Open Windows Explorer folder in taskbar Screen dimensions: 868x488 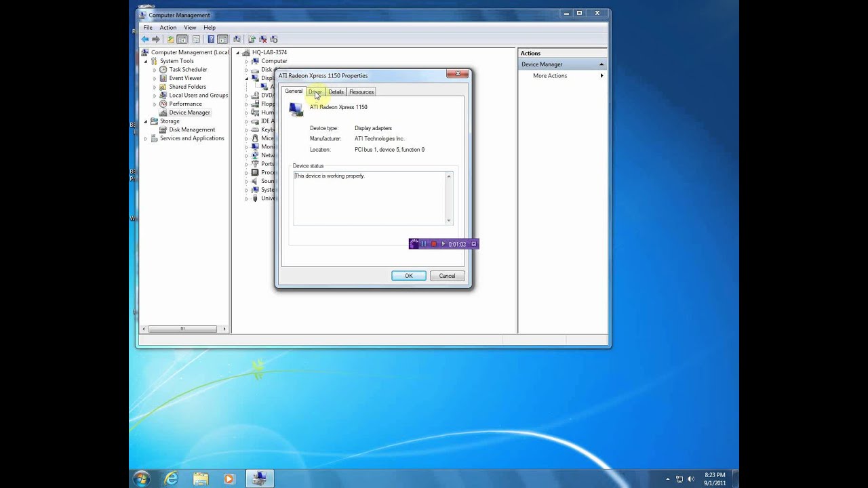(x=201, y=479)
